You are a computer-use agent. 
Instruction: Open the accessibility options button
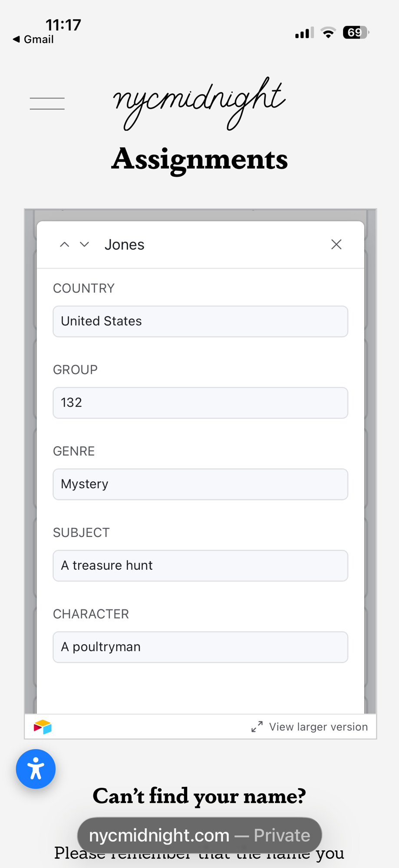coord(36,769)
